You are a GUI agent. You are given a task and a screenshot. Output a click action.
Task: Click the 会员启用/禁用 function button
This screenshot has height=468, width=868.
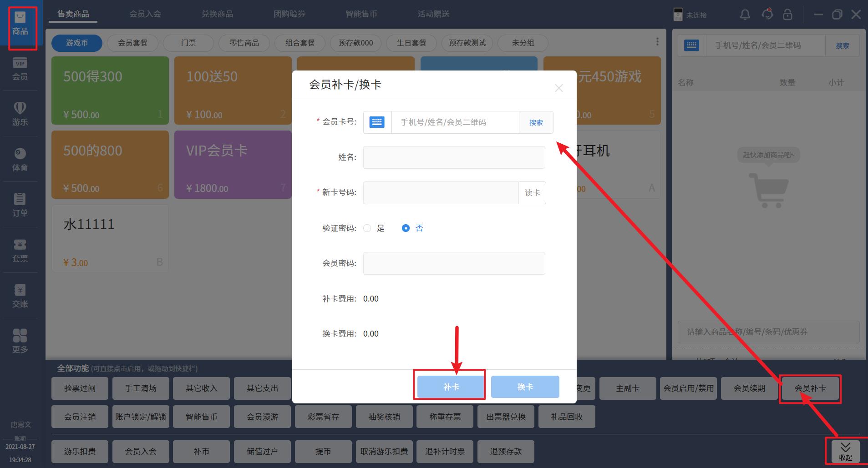pyautogui.click(x=688, y=388)
